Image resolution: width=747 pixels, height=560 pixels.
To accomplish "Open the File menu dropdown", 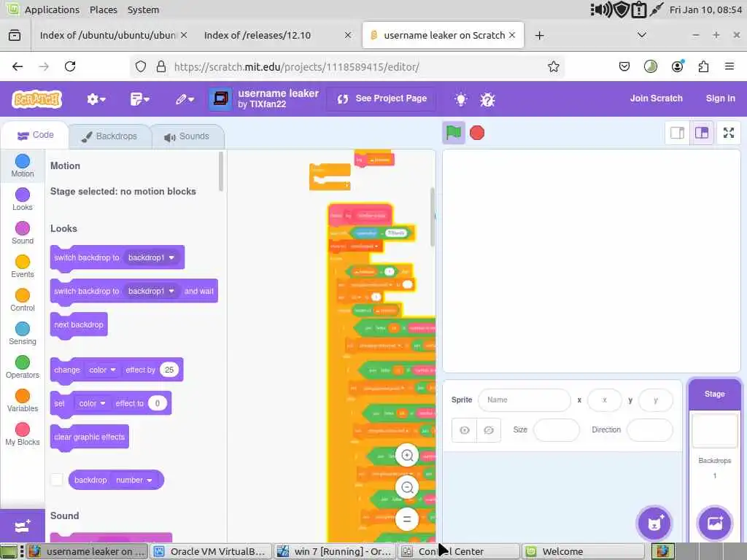I will point(139,99).
